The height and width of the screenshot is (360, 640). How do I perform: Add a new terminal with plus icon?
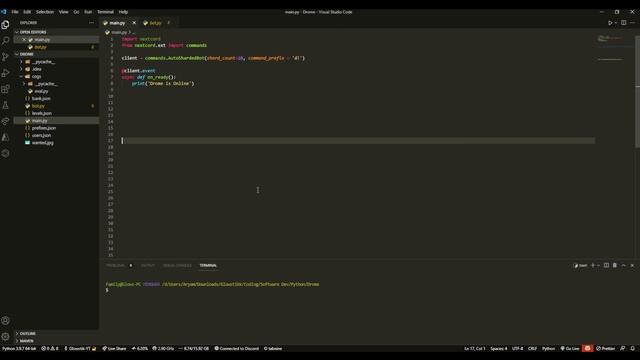(x=593, y=265)
